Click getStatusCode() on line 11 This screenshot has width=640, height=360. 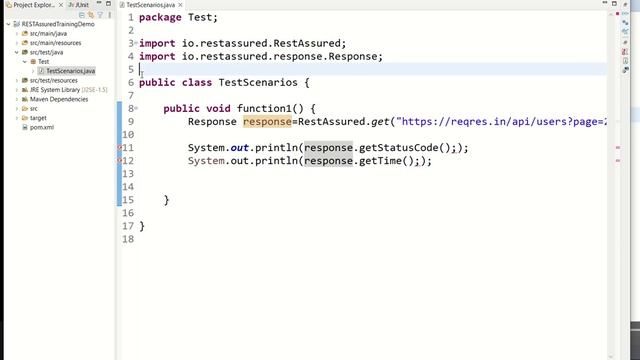tap(404, 148)
